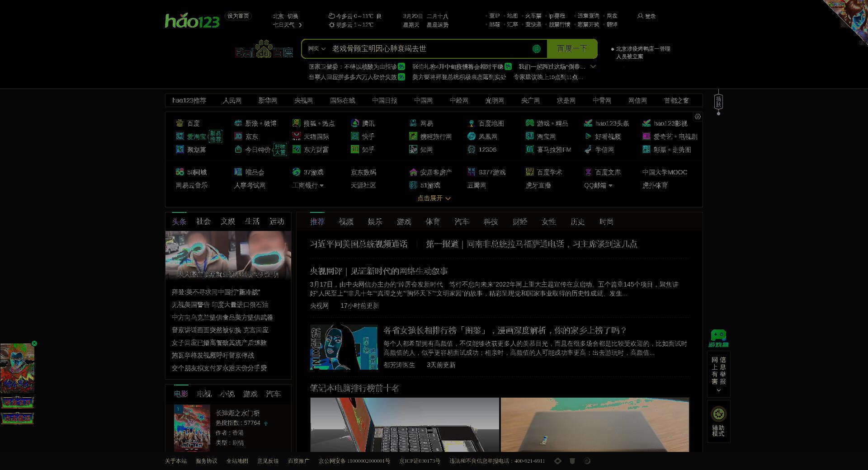
Task: Open 意见反馈 footer link
Action: point(268,461)
